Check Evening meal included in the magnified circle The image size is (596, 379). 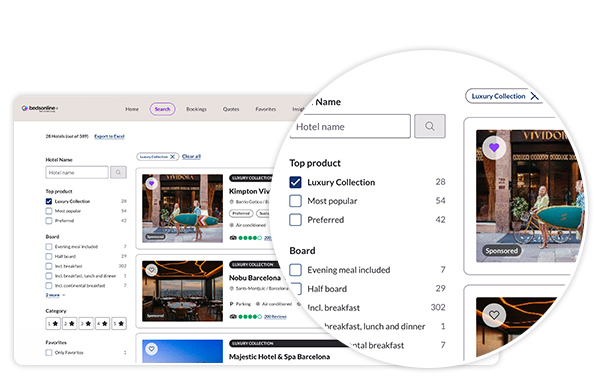295,270
